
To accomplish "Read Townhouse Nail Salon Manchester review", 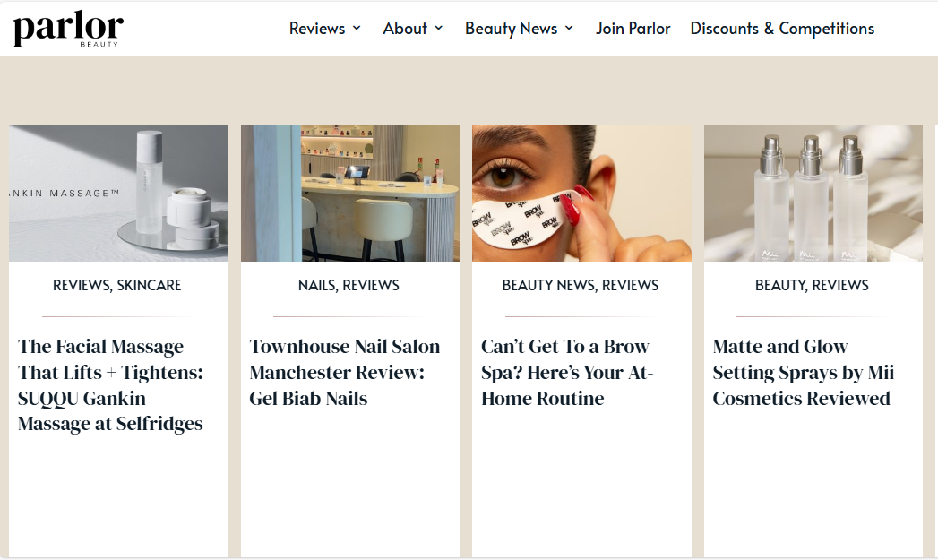I will [x=345, y=372].
